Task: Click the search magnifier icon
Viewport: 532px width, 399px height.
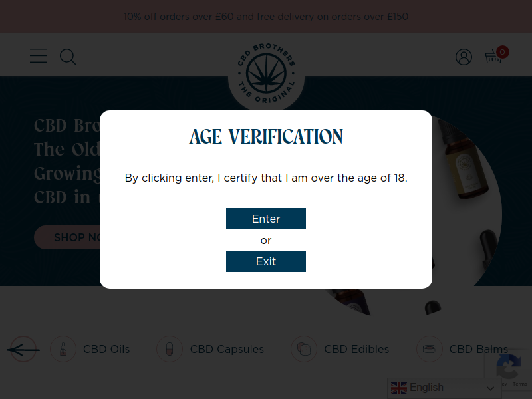Action: 68,57
